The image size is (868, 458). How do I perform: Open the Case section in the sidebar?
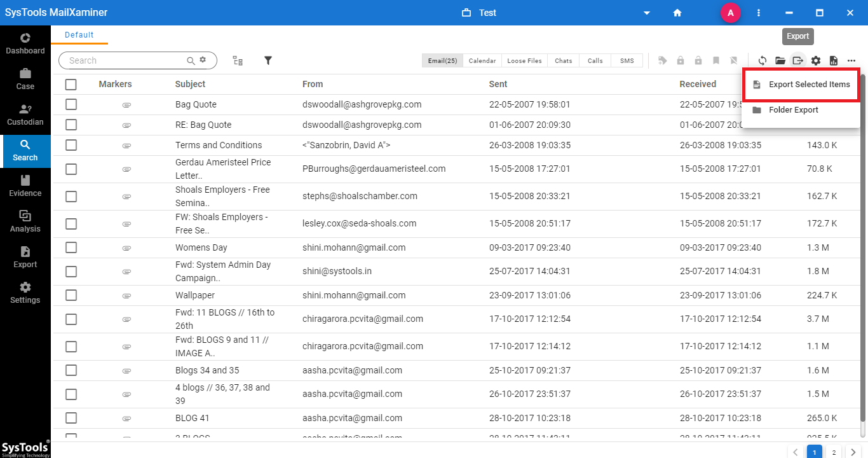[x=25, y=80]
